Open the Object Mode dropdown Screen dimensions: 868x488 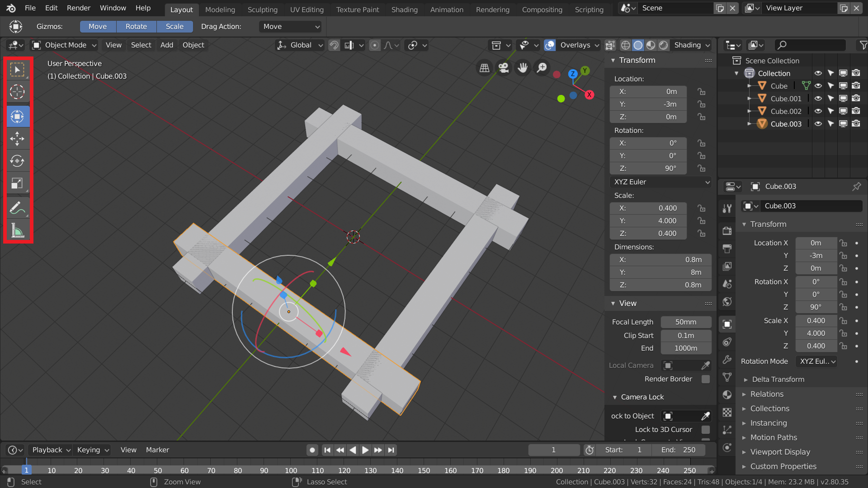coord(65,45)
